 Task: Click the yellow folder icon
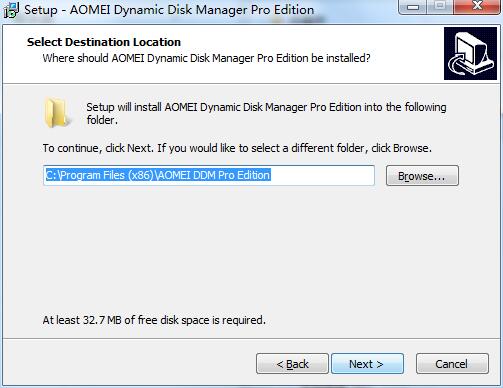click(57, 113)
